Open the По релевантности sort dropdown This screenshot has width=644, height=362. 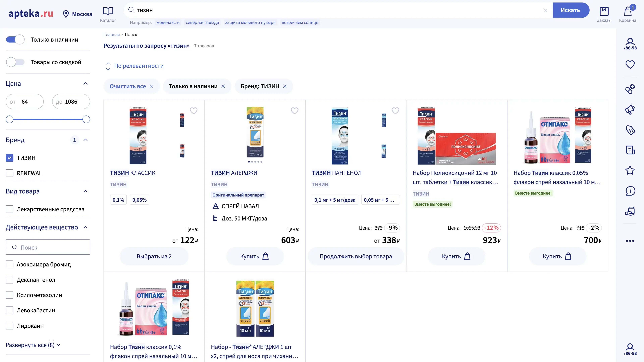click(x=139, y=66)
